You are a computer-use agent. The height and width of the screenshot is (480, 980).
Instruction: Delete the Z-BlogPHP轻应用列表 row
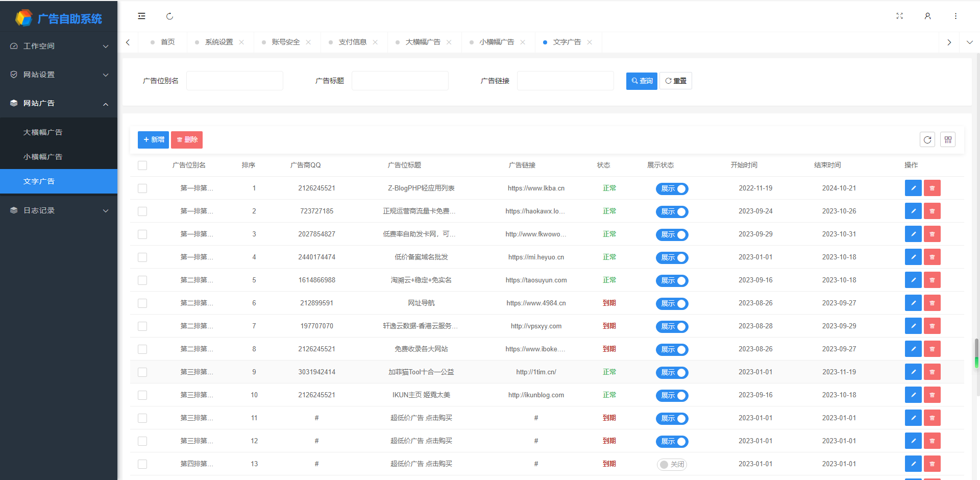[x=932, y=188]
